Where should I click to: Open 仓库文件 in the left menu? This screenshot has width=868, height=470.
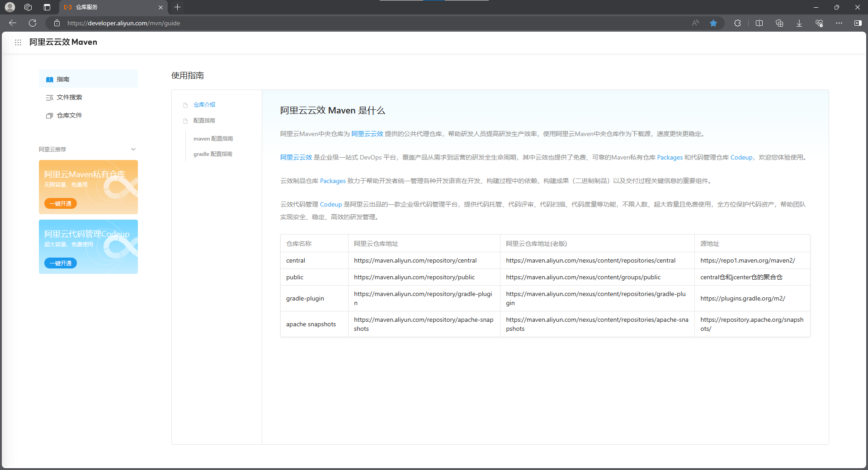88,115
